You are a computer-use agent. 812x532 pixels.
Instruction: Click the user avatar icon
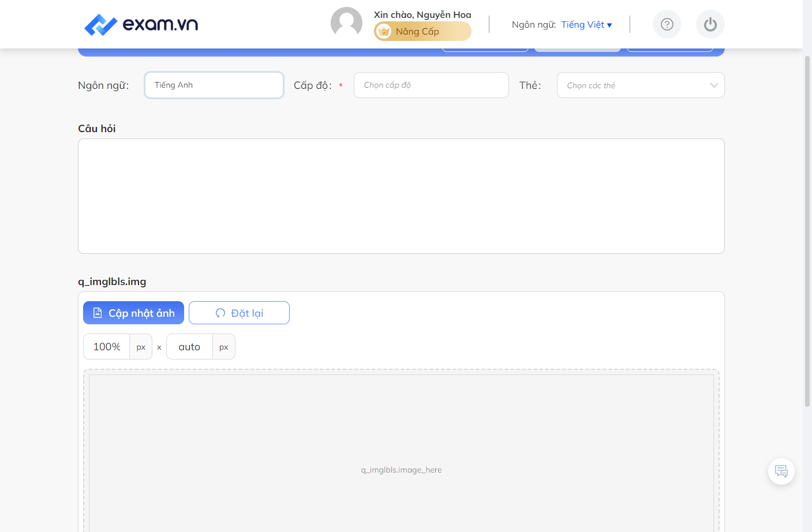point(346,23)
